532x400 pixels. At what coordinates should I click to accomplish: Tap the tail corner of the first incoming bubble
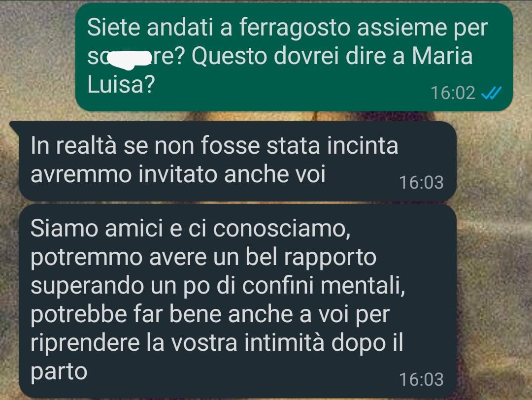pyautogui.click(x=15, y=127)
